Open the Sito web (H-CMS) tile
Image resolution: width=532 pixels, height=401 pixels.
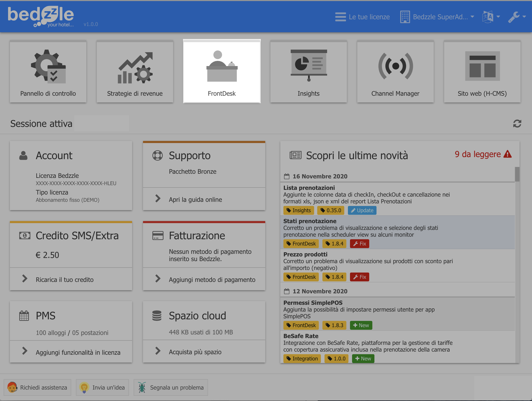(x=482, y=72)
